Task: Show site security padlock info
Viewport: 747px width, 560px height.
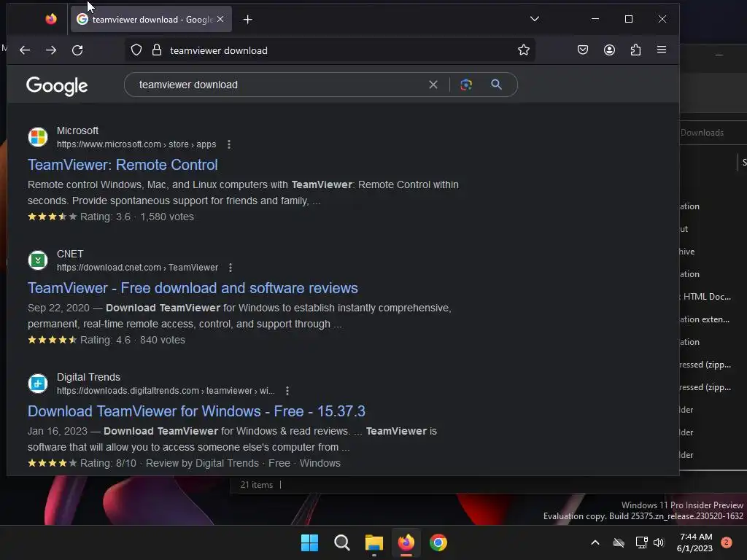Action: pyautogui.click(x=157, y=50)
